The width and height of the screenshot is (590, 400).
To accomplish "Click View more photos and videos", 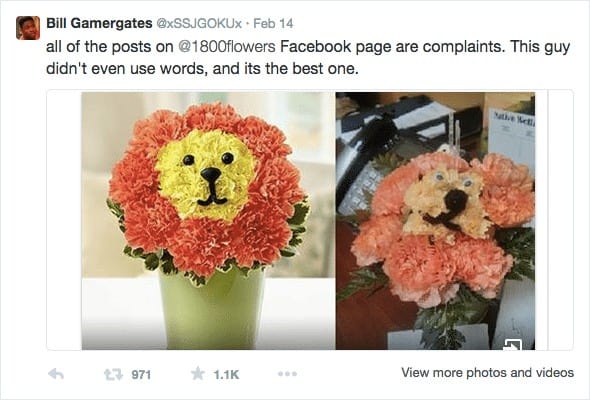I will tap(487, 373).
